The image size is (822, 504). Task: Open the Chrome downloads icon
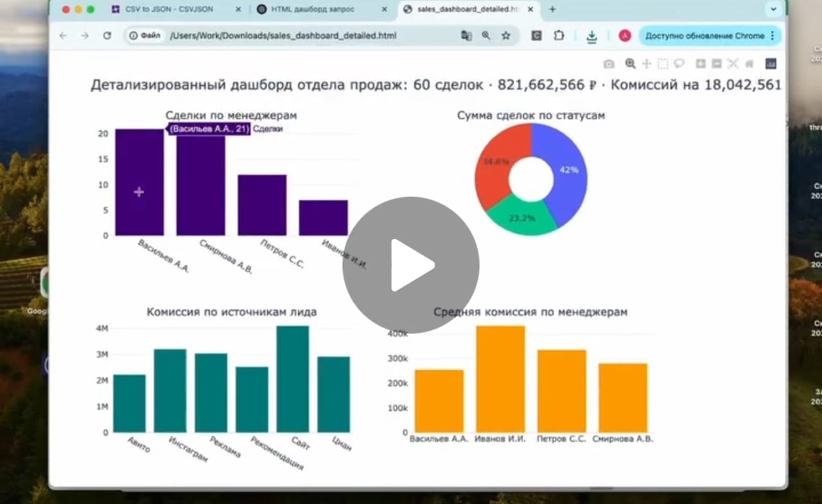coord(591,36)
